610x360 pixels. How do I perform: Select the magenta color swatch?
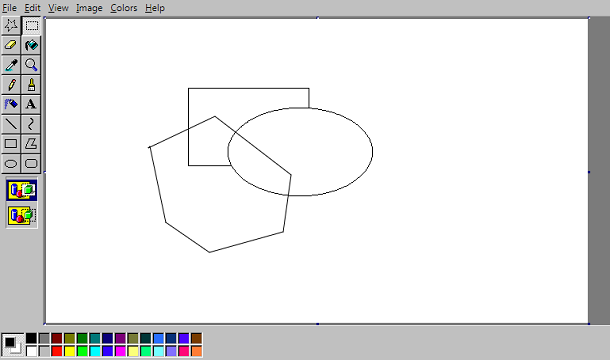(x=120, y=351)
